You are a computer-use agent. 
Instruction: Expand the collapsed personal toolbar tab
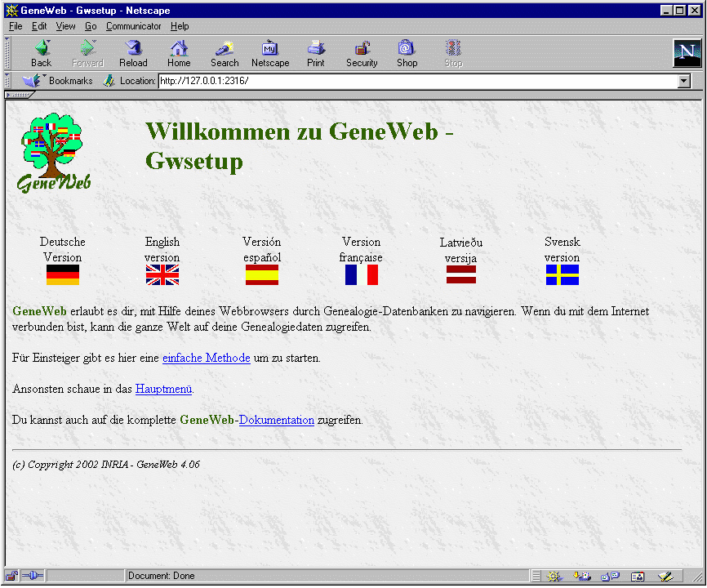(x=19, y=95)
